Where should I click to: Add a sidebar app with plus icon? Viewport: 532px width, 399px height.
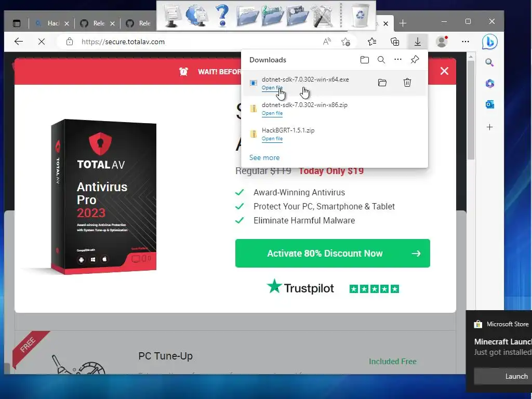point(489,127)
